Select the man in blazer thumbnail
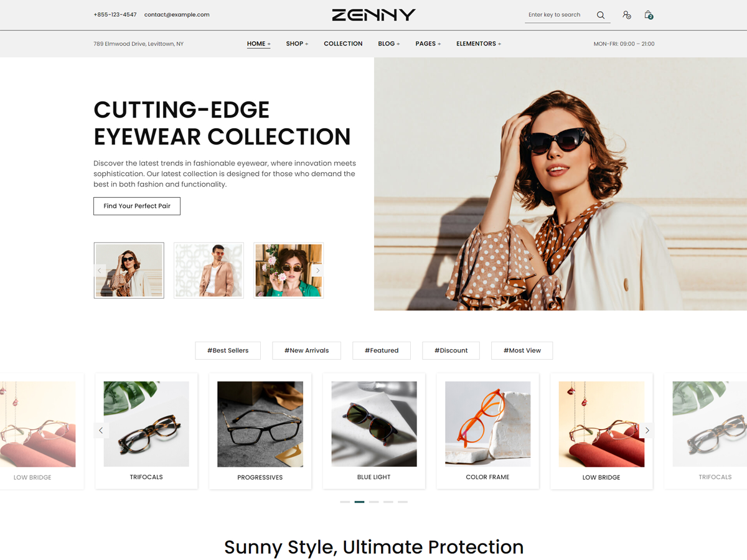 (209, 271)
